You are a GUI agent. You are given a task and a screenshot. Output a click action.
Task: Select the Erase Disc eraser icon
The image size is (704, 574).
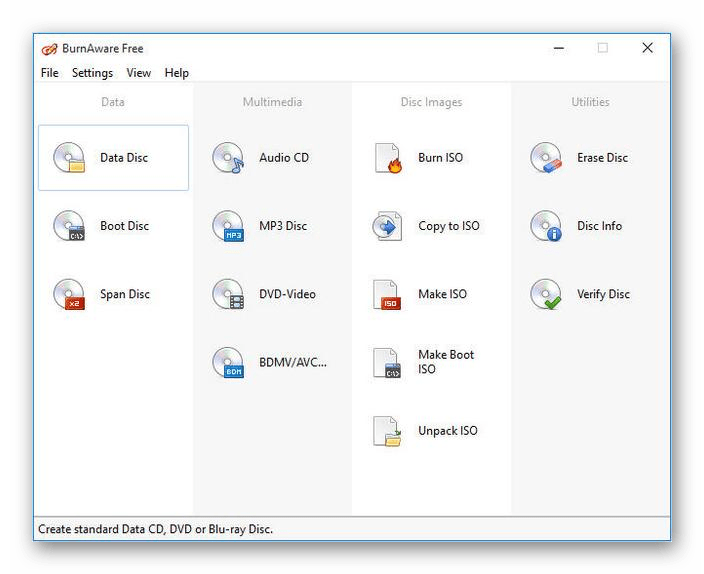[x=546, y=158]
